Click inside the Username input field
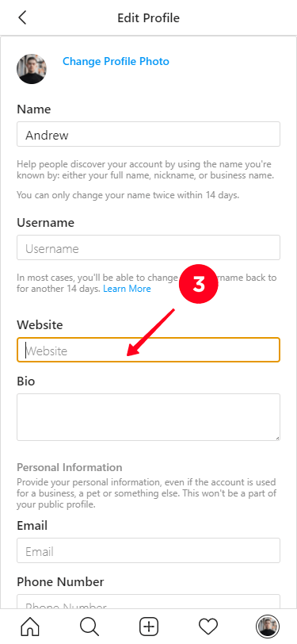297x644 pixels. tap(149, 247)
